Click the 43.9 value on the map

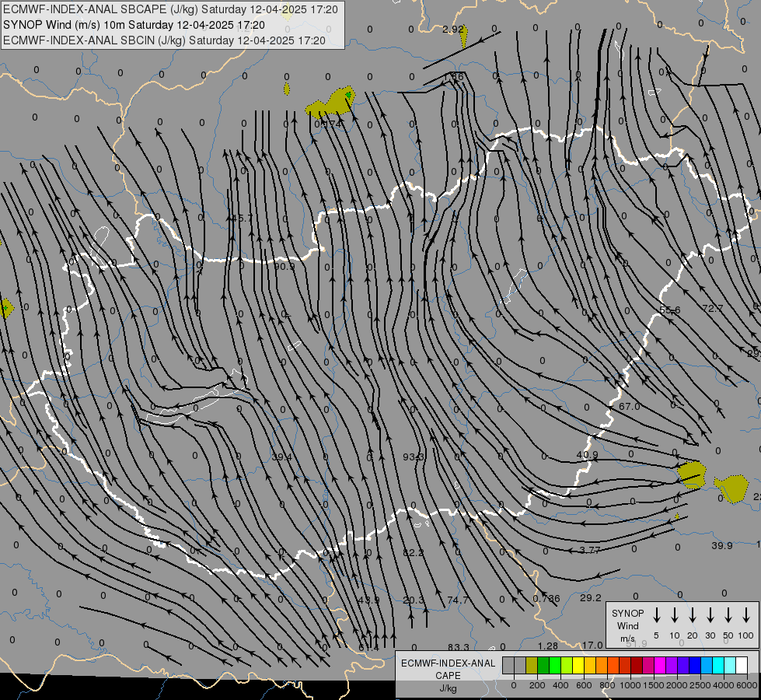pyautogui.click(x=369, y=600)
